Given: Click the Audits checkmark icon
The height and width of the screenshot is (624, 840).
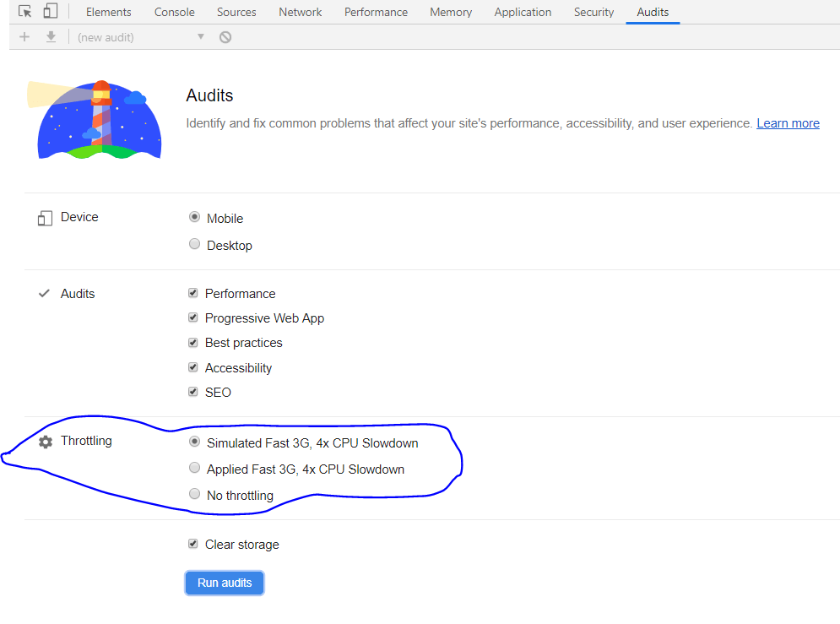Looking at the screenshot, I should click(44, 293).
